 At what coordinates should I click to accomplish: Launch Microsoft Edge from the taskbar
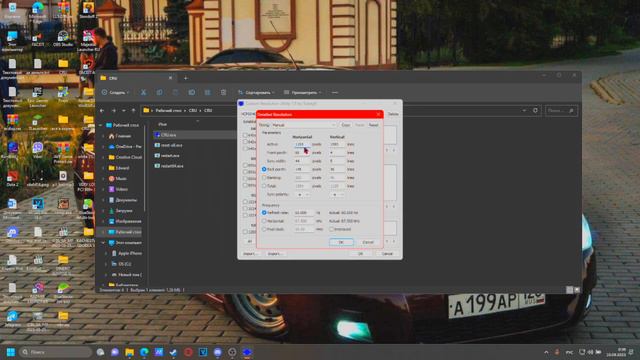pyautogui.click(x=144, y=352)
